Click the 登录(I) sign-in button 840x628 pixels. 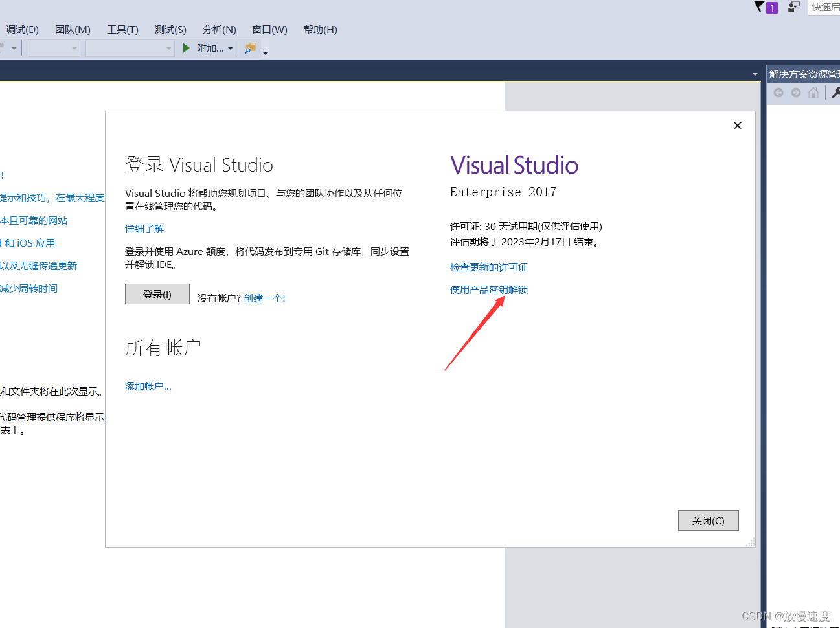click(157, 294)
